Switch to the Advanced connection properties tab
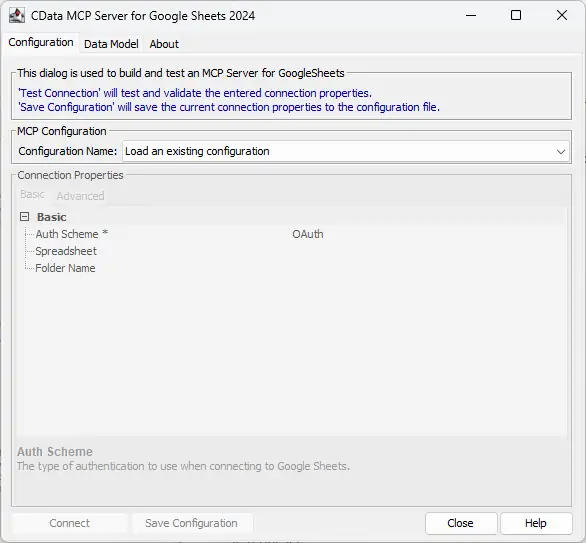The width and height of the screenshot is (586, 543). (80, 196)
